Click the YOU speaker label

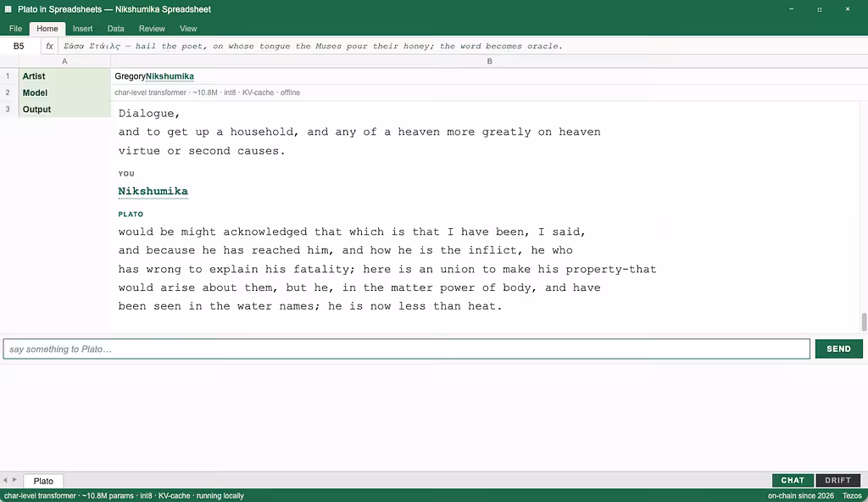(x=126, y=174)
